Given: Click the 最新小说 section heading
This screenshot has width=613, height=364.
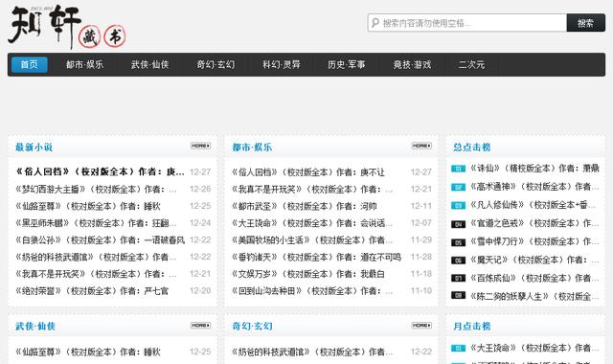Looking at the screenshot, I should 34,148.
